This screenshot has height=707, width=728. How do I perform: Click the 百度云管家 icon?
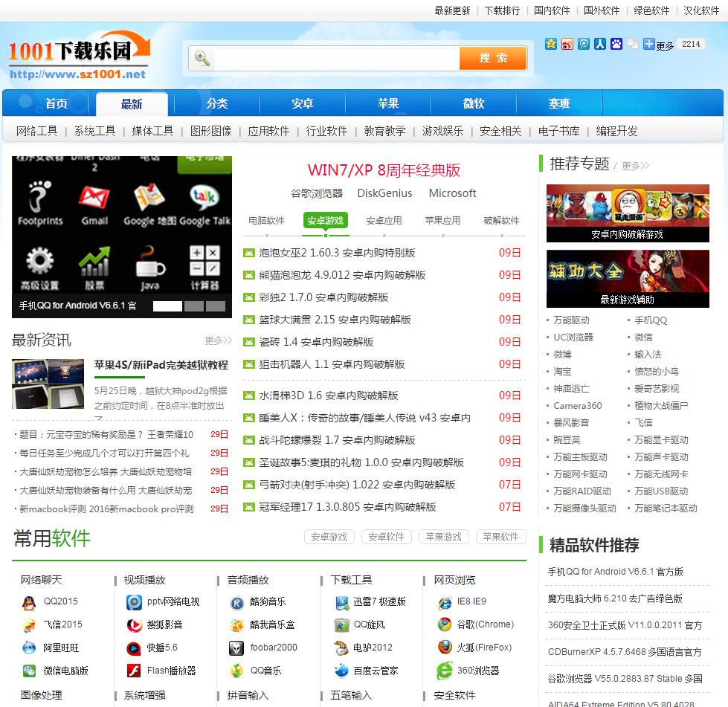tap(342, 671)
